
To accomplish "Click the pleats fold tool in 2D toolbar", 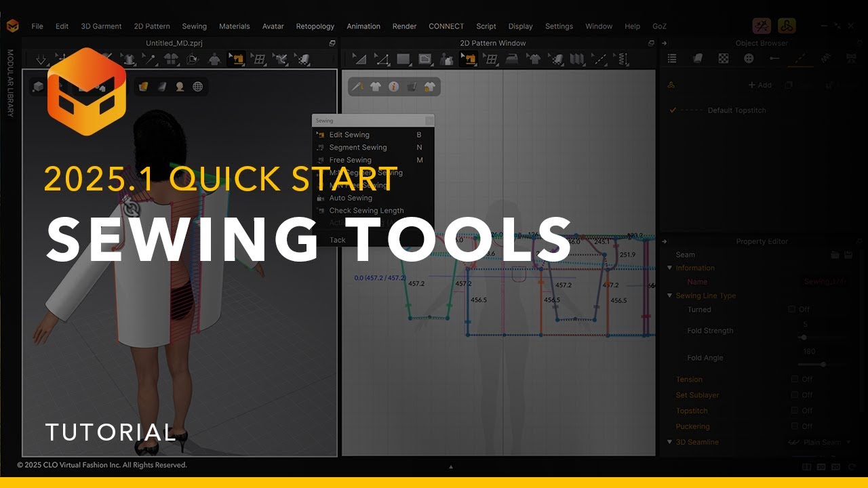I will (x=578, y=59).
